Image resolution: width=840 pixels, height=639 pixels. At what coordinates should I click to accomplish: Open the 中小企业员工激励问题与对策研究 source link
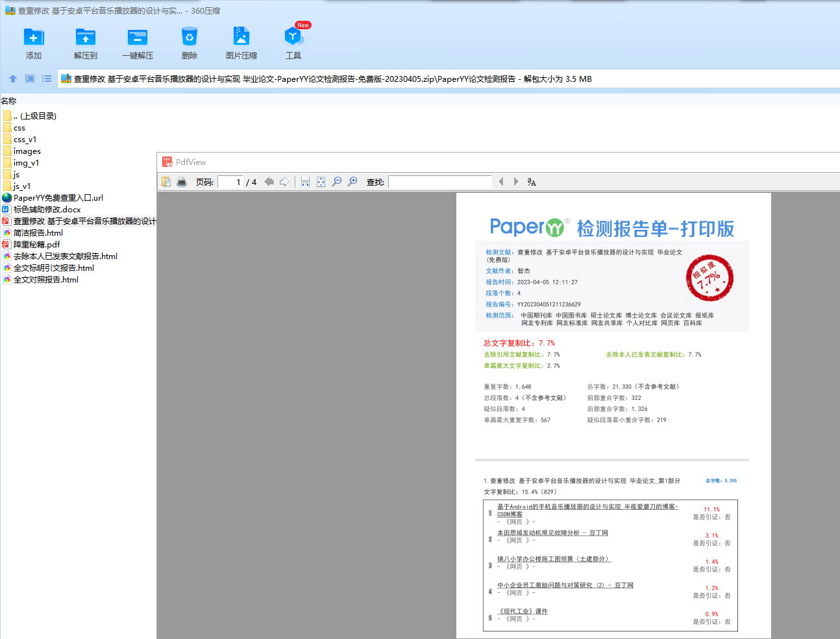(565, 585)
